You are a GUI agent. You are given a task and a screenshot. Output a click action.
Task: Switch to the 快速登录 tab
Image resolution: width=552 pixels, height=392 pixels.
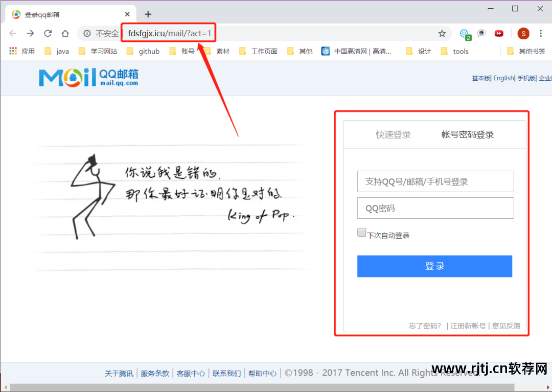click(x=393, y=134)
